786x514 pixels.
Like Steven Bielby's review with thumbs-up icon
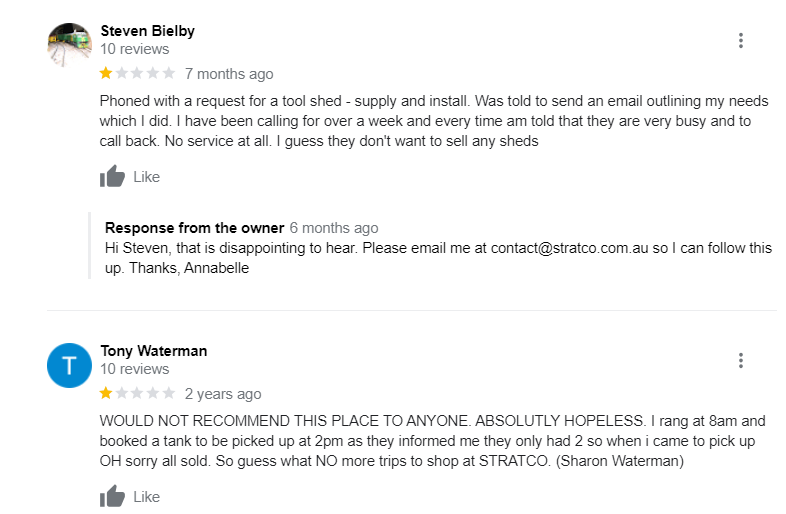tap(112, 177)
